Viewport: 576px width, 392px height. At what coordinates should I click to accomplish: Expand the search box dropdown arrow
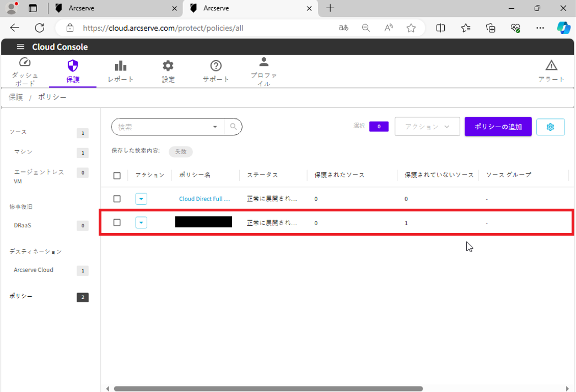(x=215, y=127)
